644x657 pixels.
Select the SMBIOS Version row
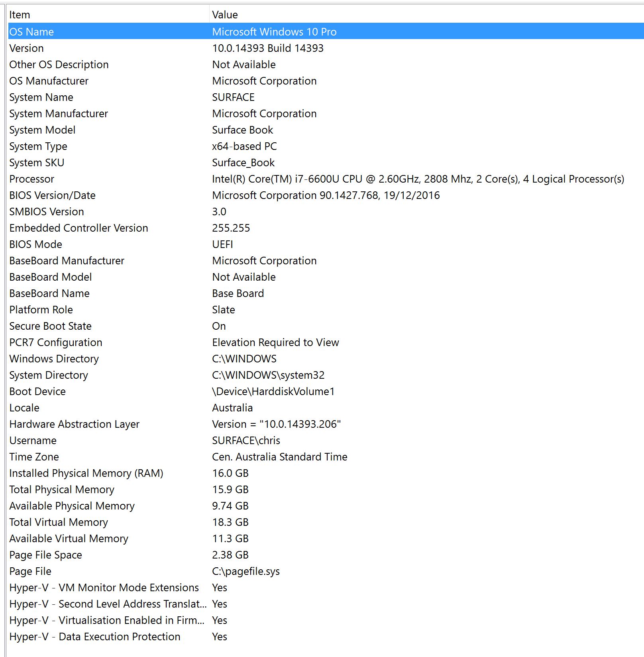[x=326, y=212]
